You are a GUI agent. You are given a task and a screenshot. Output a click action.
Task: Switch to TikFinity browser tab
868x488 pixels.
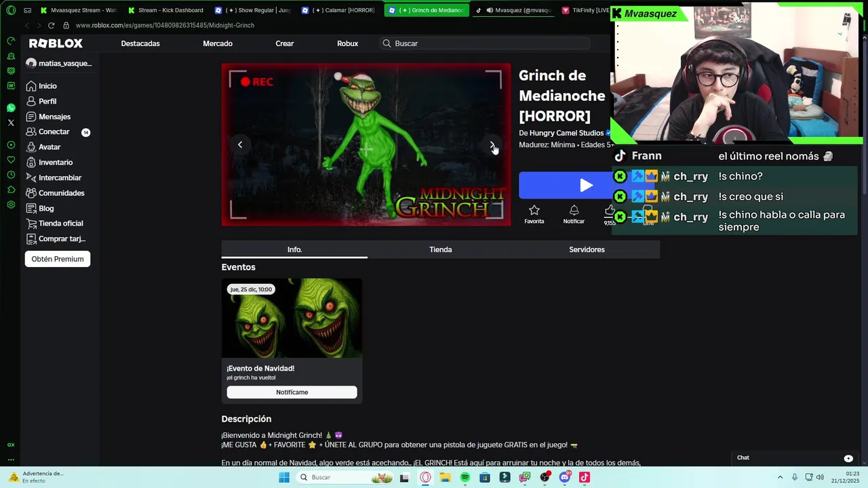[x=585, y=10]
